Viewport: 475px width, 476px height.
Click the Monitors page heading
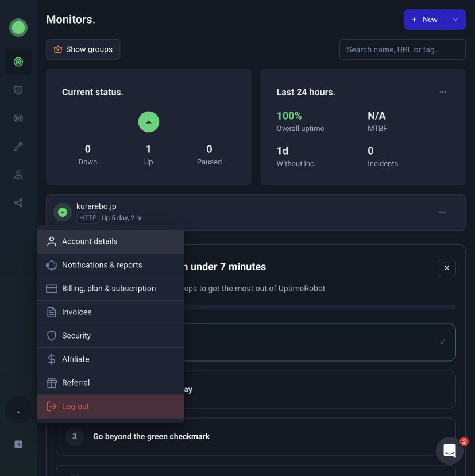[x=71, y=20]
